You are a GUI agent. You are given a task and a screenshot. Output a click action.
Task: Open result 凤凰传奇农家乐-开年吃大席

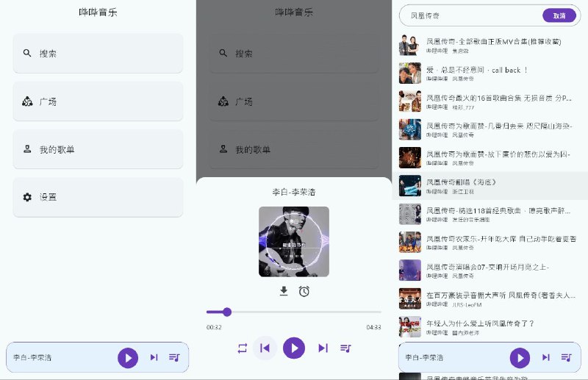(x=490, y=243)
